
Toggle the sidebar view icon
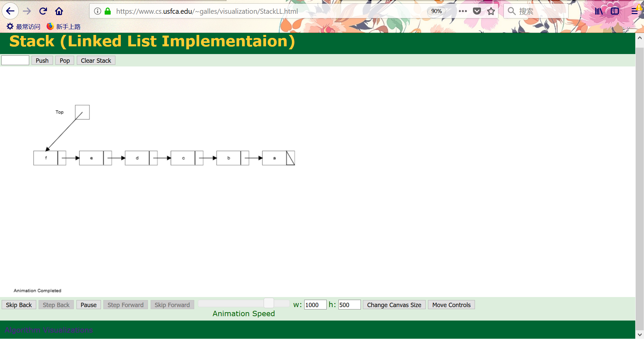(614, 11)
